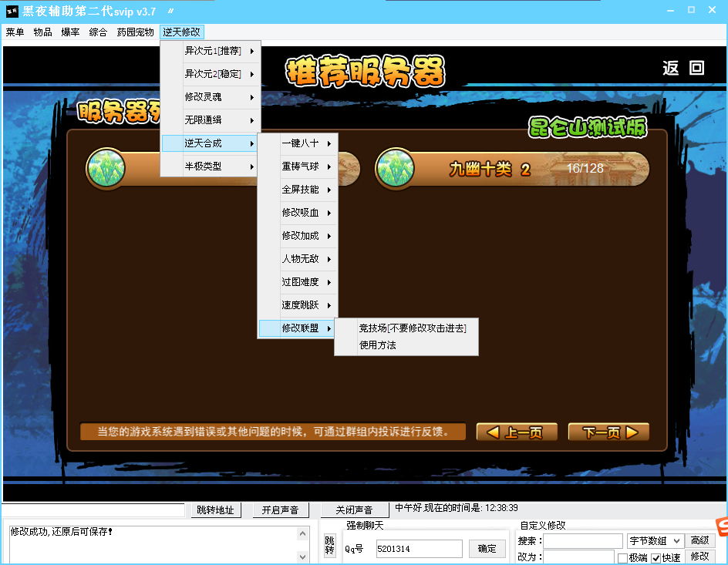Enable the 极端 checkbox

click(623, 557)
